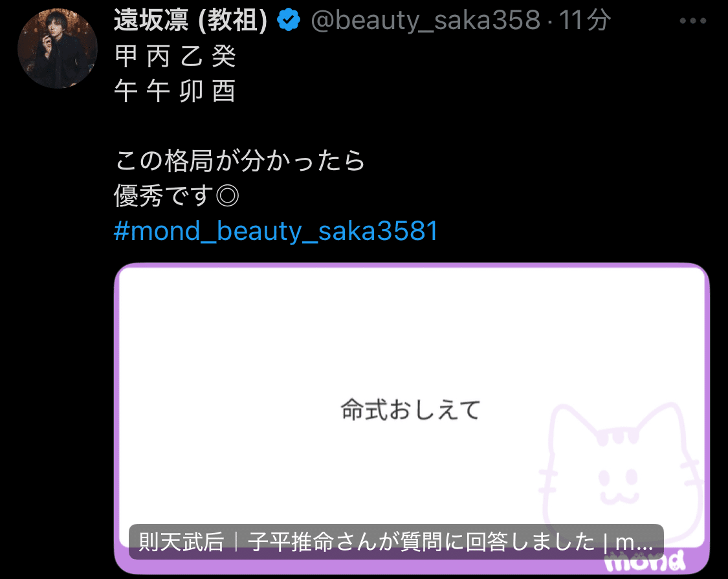728x579 pixels.
Task: Click the mond logo on the card
Action: point(645,562)
